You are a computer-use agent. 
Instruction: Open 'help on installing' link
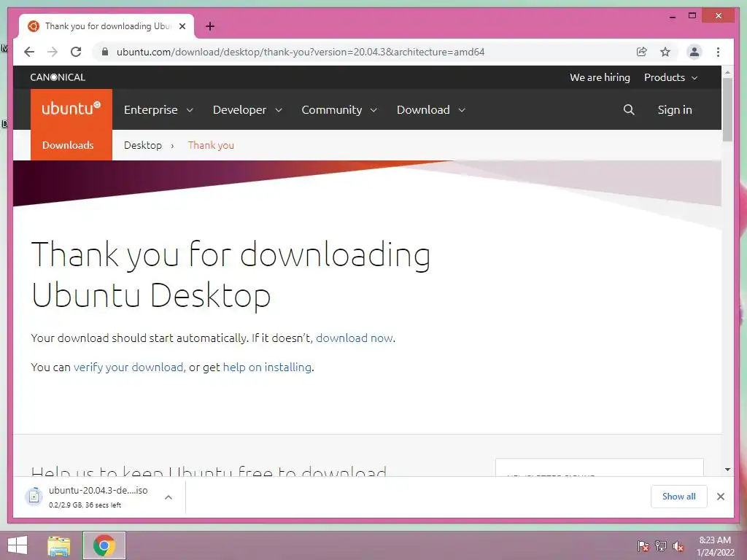(x=267, y=367)
